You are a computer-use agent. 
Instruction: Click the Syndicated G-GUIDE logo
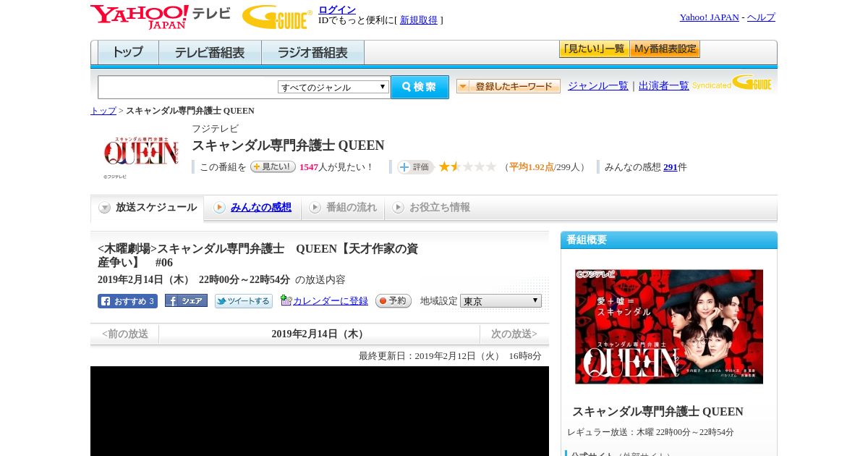click(x=731, y=83)
